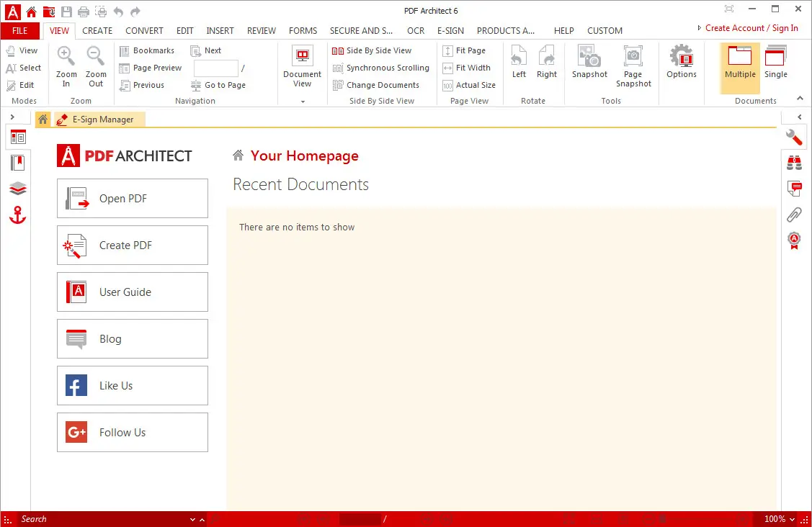
Task: Open the binoculars search icon in right sidebar
Action: (794, 163)
